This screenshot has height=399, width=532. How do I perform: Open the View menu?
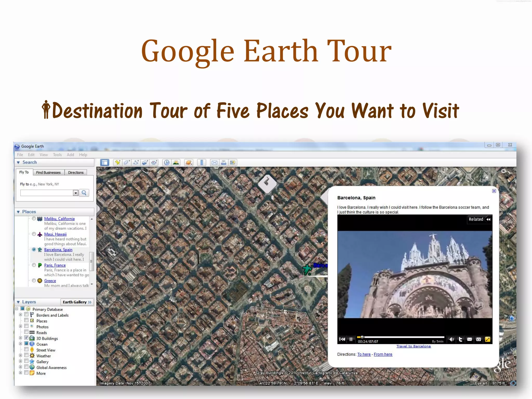44,155
